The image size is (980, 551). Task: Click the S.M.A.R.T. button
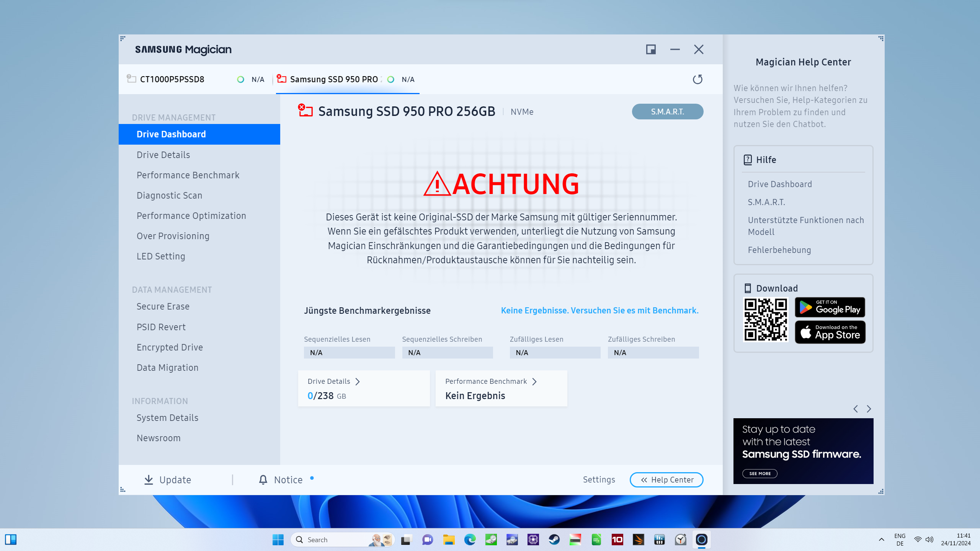[x=667, y=112]
